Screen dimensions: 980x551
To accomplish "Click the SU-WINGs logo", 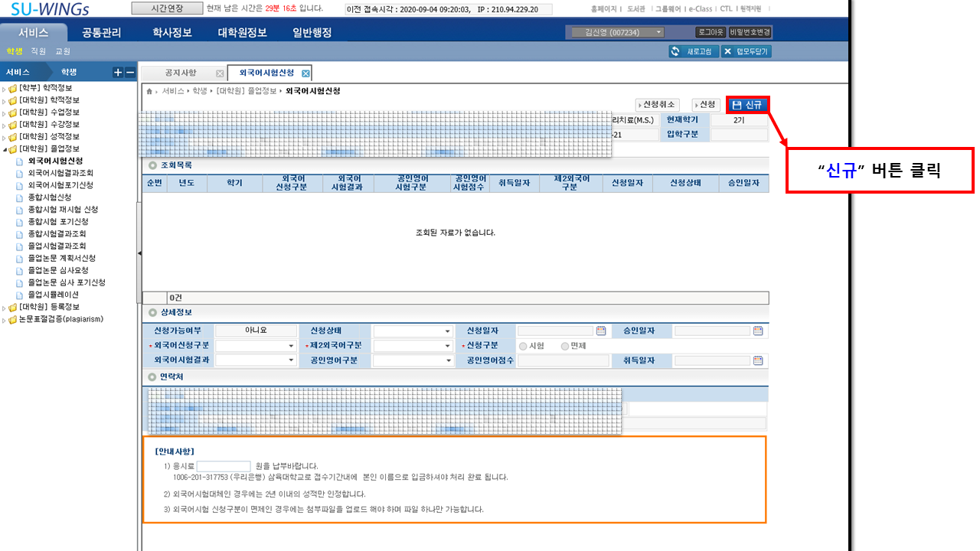I will click(x=49, y=9).
